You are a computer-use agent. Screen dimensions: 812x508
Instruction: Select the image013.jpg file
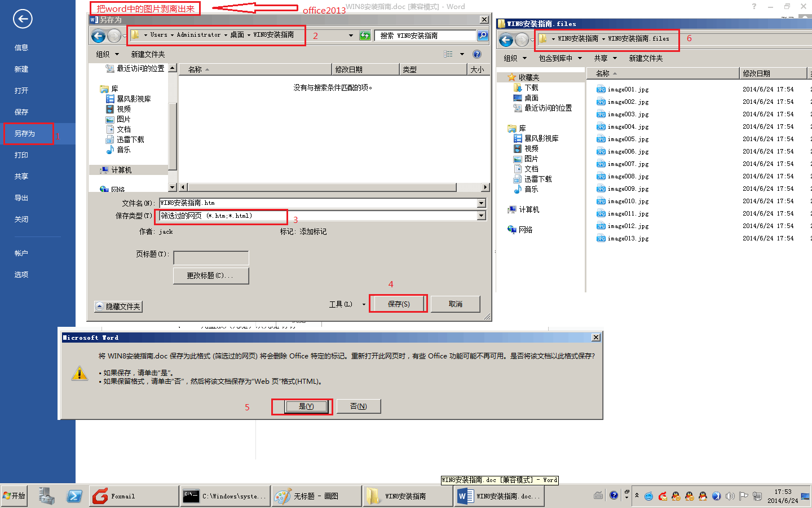(623, 238)
